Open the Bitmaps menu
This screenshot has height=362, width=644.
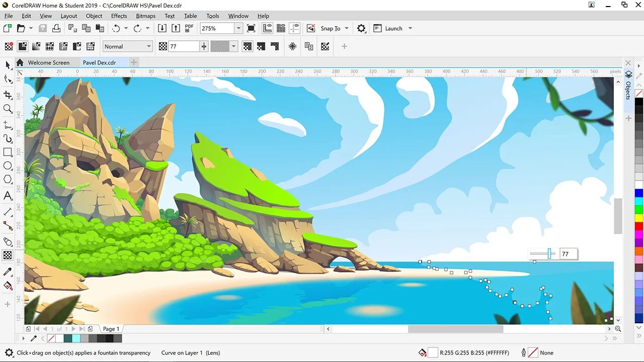coord(145,16)
